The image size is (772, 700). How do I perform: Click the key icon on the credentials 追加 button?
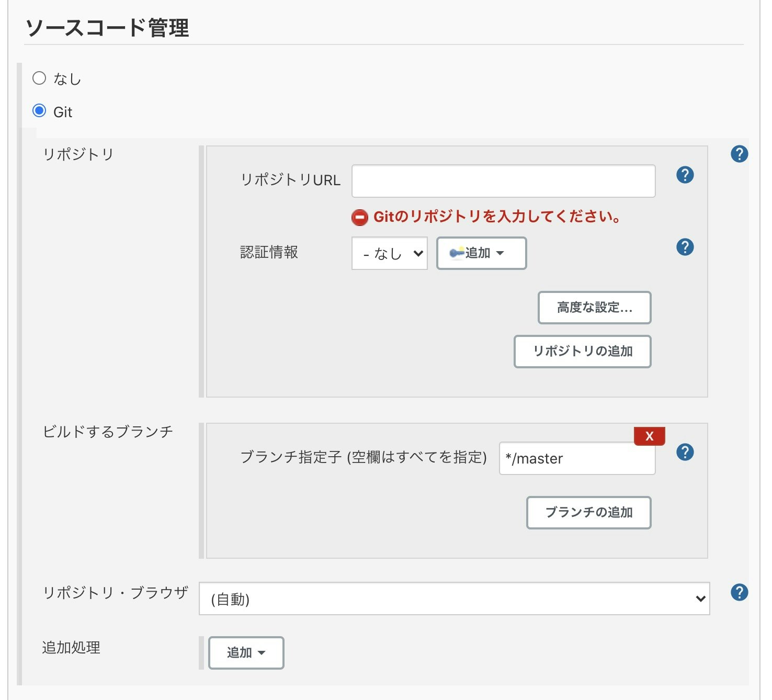click(x=455, y=253)
